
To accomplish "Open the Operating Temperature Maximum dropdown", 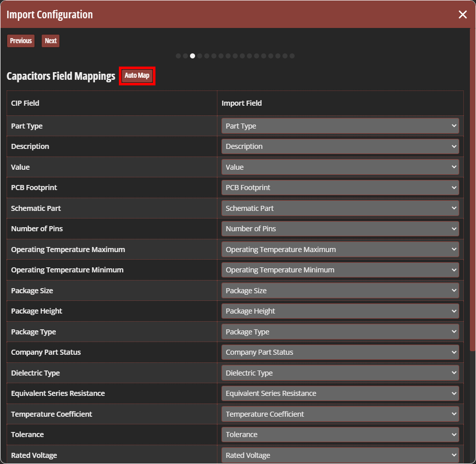I will [x=339, y=249].
